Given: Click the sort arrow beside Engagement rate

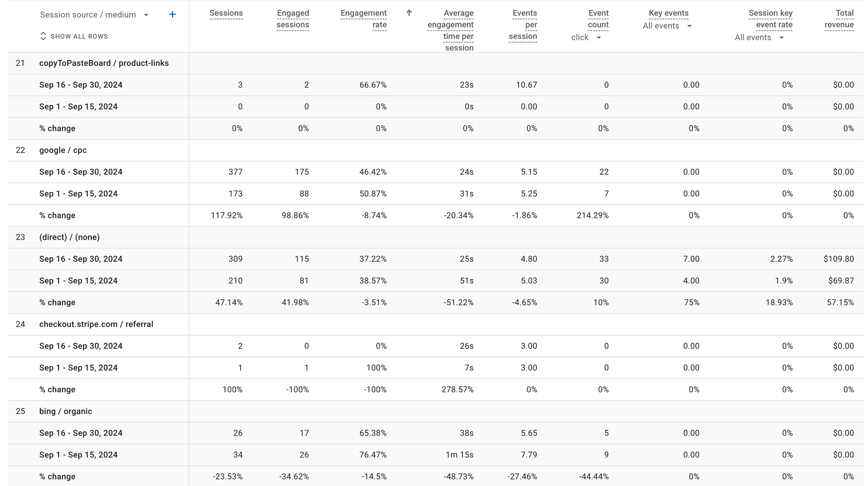Looking at the screenshot, I should point(409,13).
